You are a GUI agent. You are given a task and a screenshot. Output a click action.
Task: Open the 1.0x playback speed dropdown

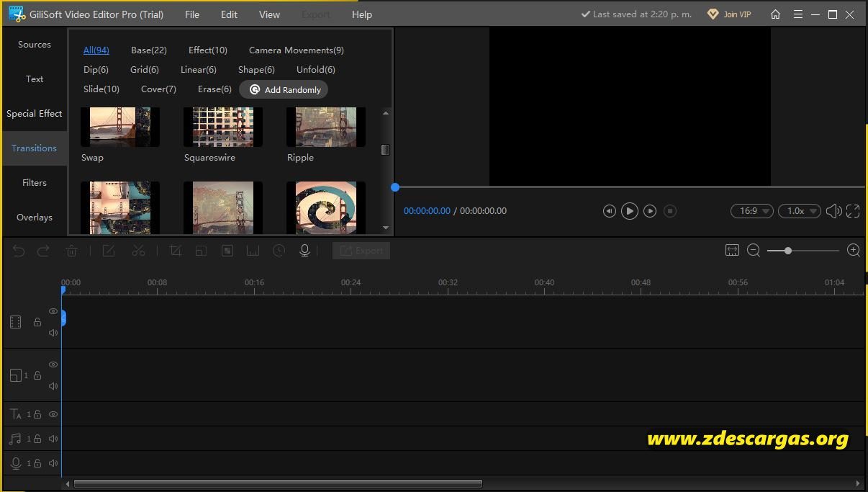tap(800, 211)
